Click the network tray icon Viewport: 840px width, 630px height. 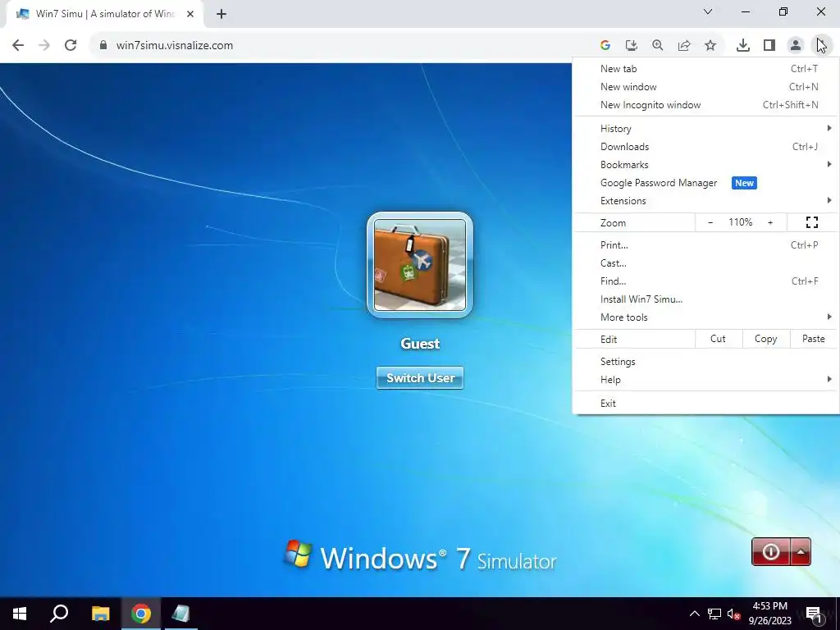point(714,614)
